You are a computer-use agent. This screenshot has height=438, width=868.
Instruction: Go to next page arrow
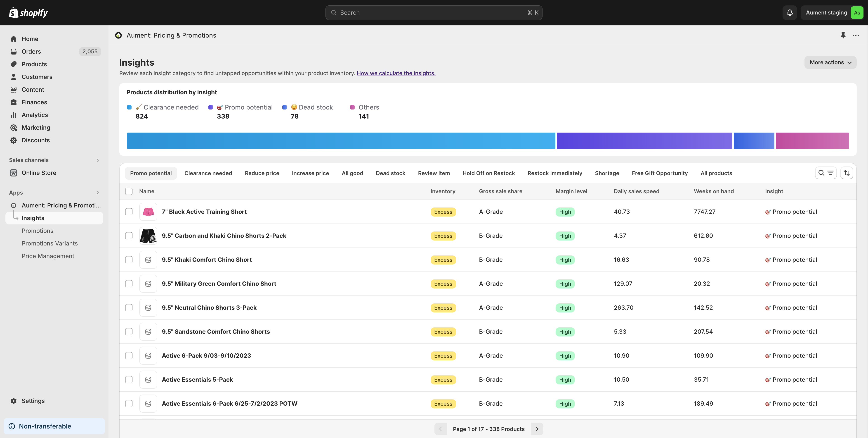point(537,429)
